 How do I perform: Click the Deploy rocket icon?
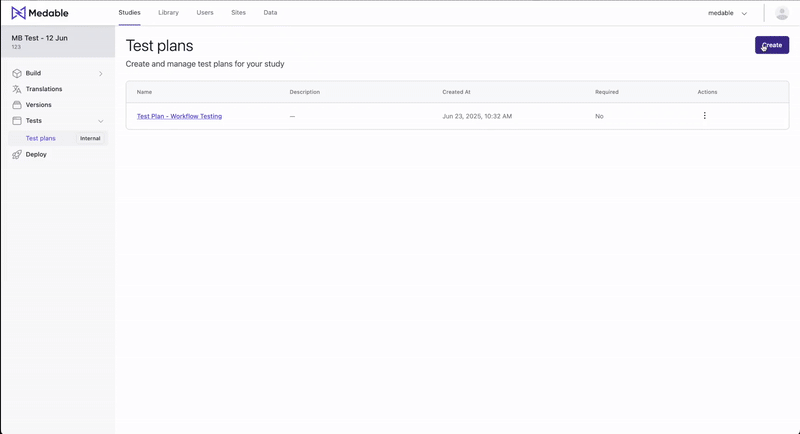click(17, 155)
